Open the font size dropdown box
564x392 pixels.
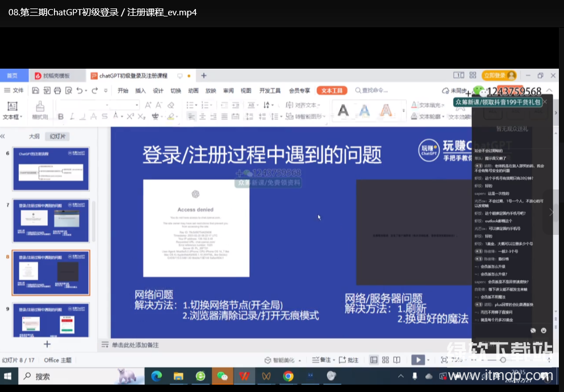pos(136,105)
